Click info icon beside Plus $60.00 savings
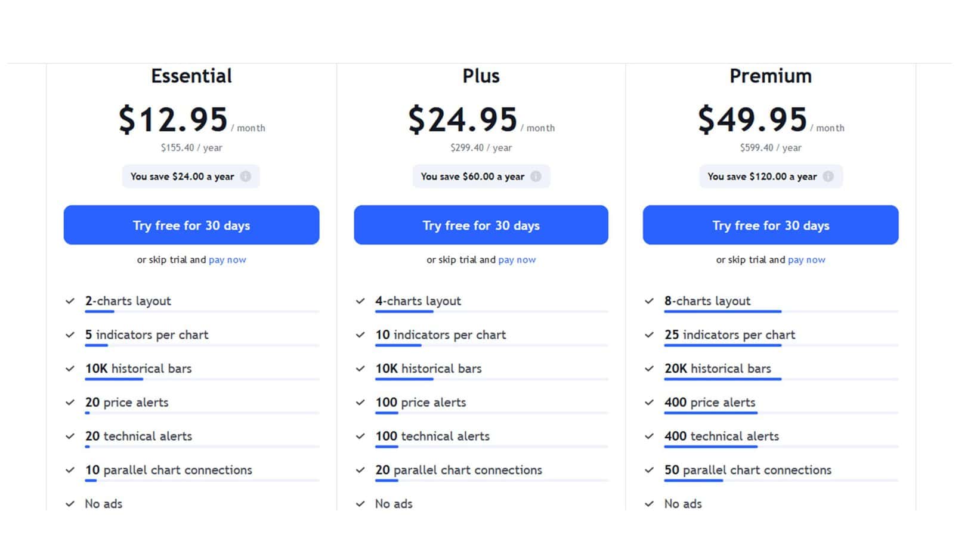 (536, 177)
